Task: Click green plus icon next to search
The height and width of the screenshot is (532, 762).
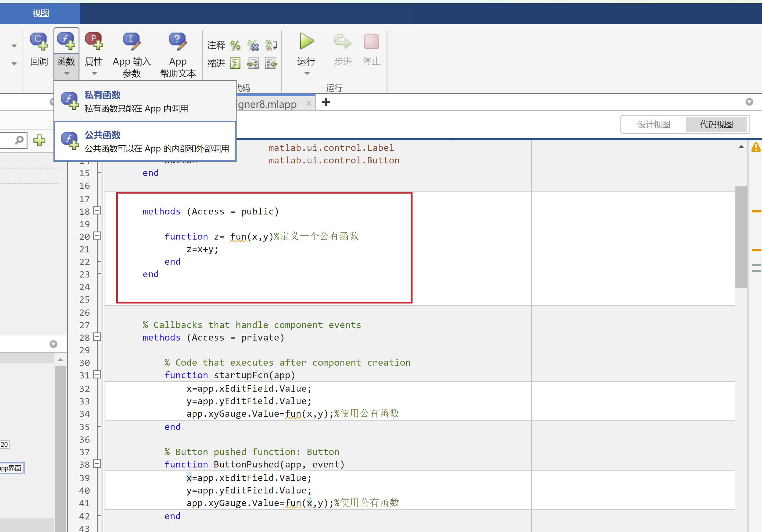Action: click(39, 140)
